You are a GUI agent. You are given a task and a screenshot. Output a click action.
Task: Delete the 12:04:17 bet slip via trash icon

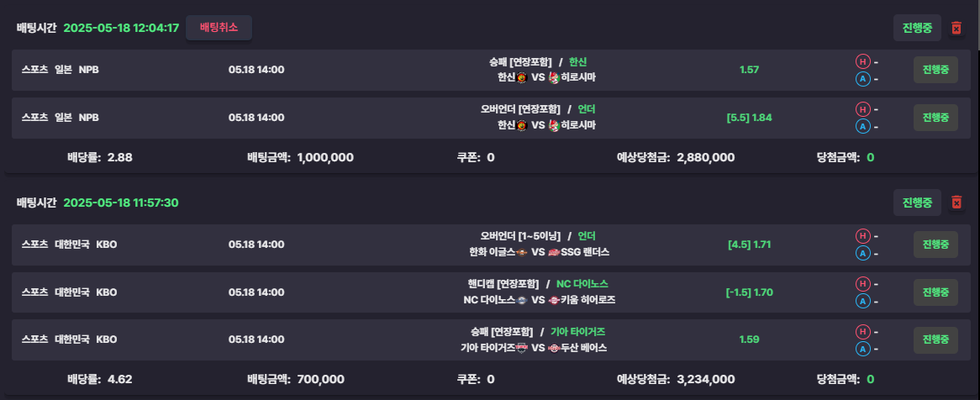coord(956,28)
